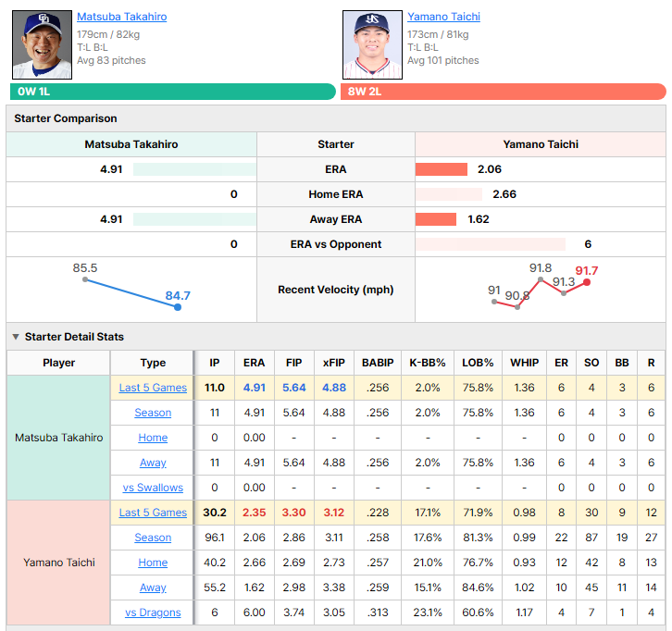This screenshot has width=672, height=631.
Task: Open Yamano's Away stats link
Action: [153, 588]
